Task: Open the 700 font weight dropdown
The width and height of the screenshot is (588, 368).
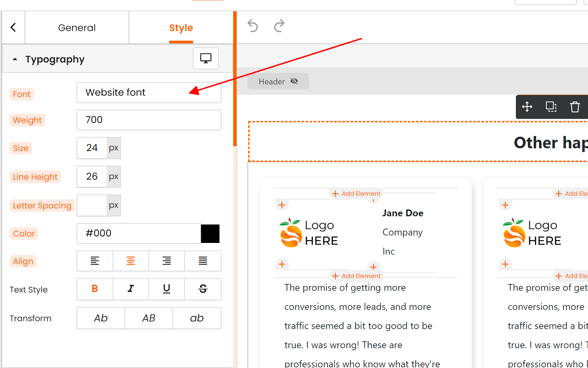Action: coord(149,120)
